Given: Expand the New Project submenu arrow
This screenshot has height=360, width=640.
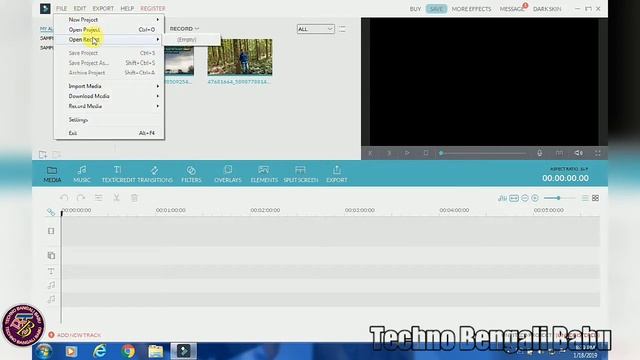Looking at the screenshot, I should [158, 20].
